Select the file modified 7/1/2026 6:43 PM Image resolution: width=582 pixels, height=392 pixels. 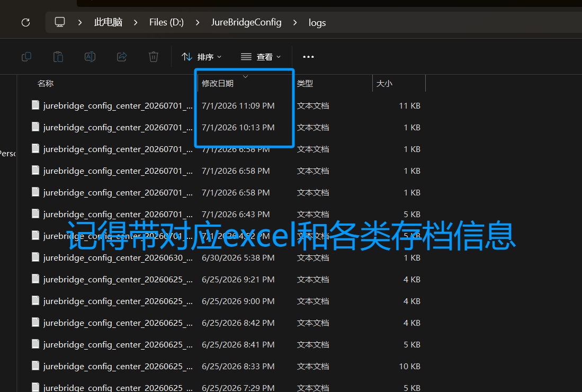pos(227,214)
